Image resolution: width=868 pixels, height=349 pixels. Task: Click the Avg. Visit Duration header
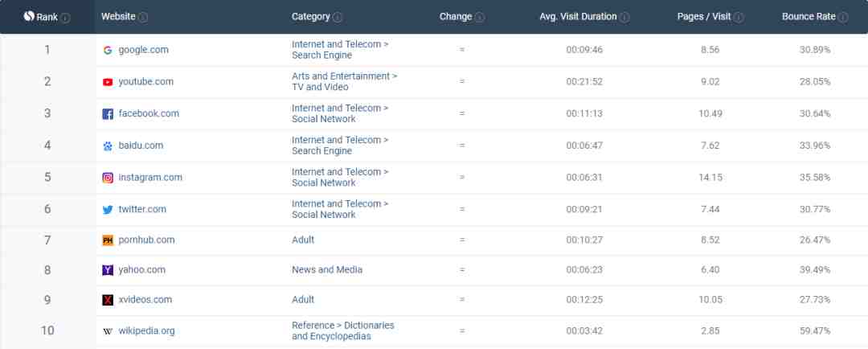click(578, 17)
